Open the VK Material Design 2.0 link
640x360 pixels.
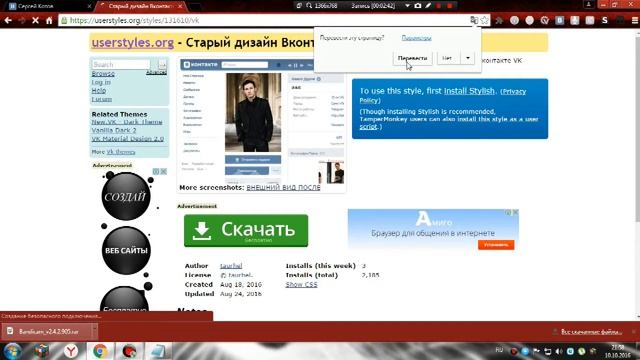(128, 139)
